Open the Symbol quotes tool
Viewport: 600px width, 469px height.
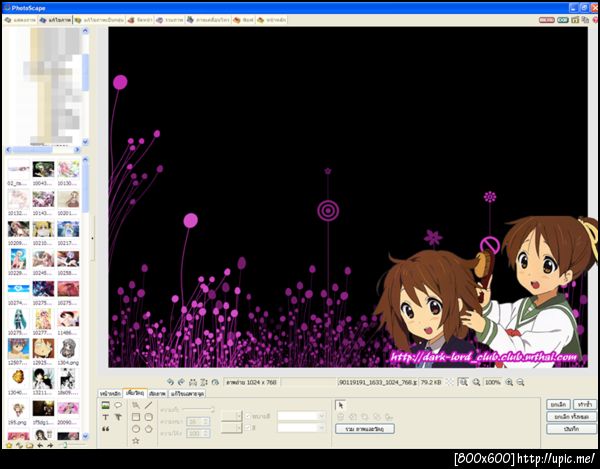click(x=106, y=429)
